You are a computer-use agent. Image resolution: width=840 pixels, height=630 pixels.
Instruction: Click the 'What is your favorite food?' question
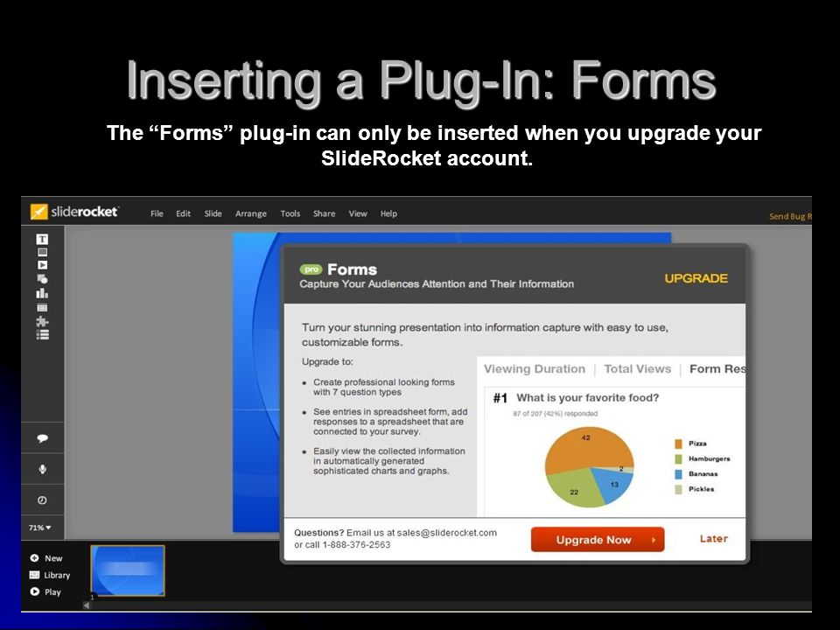pos(587,397)
